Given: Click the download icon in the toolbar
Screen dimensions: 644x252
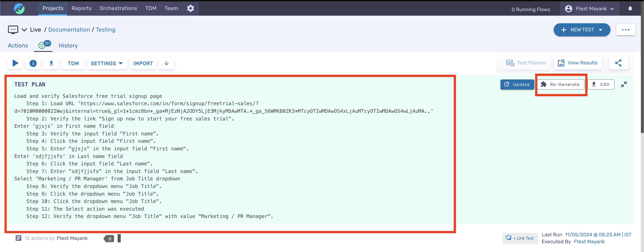Looking at the screenshot, I should (x=51, y=63).
